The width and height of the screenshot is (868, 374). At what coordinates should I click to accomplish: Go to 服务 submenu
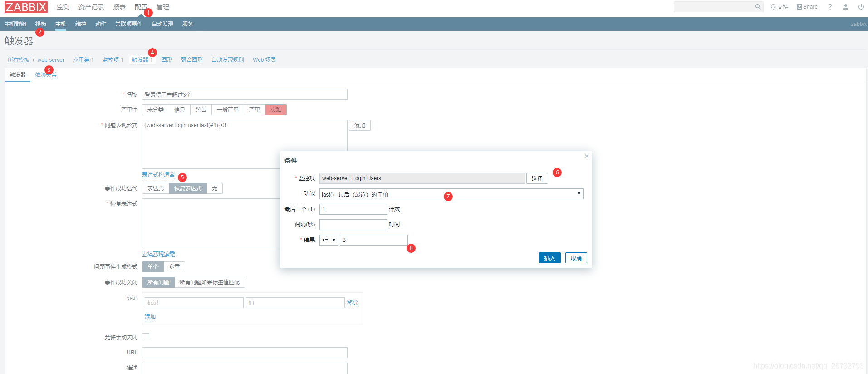(x=188, y=24)
